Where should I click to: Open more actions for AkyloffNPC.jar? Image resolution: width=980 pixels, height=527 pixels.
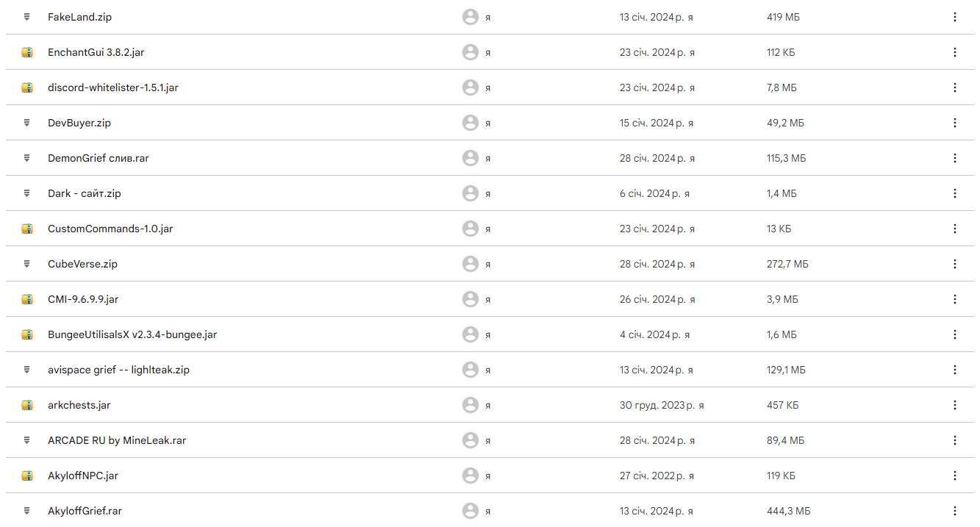tap(954, 476)
